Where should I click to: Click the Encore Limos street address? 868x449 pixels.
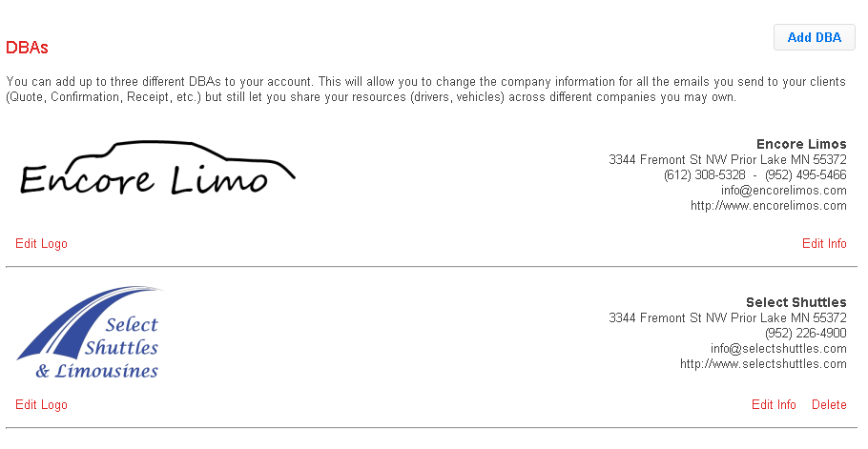(727, 159)
